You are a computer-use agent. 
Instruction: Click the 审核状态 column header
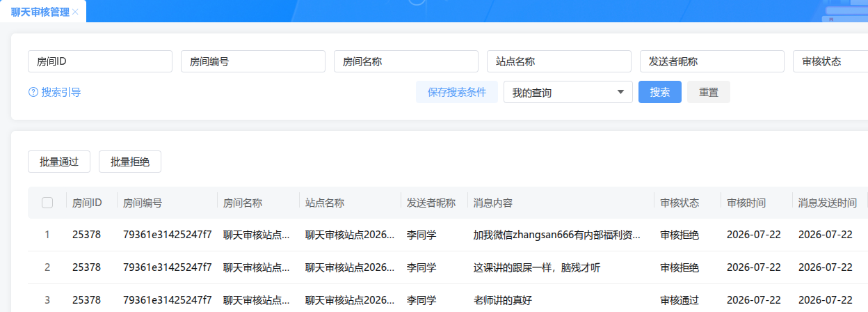(680, 203)
